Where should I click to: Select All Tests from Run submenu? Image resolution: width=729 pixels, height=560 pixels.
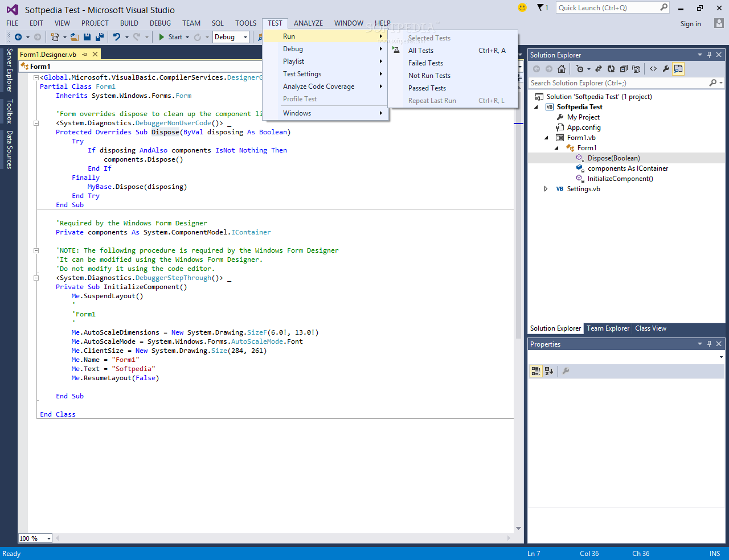(x=453, y=51)
